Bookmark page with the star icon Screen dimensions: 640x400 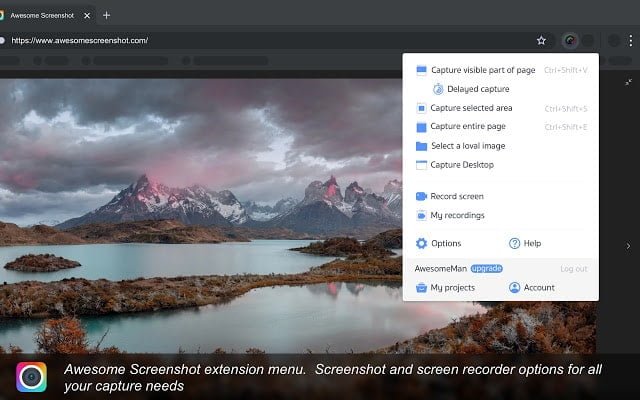(541, 40)
